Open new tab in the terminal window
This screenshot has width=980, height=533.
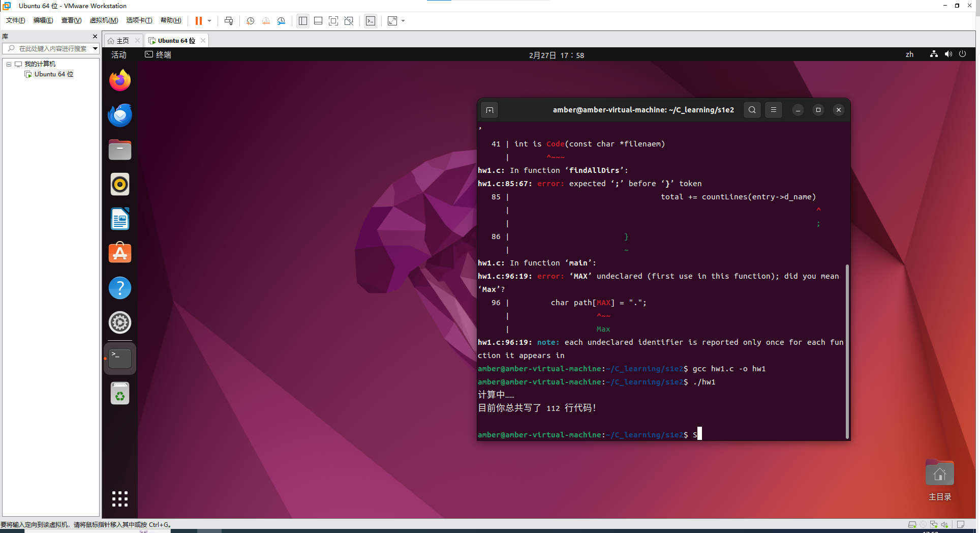point(489,110)
